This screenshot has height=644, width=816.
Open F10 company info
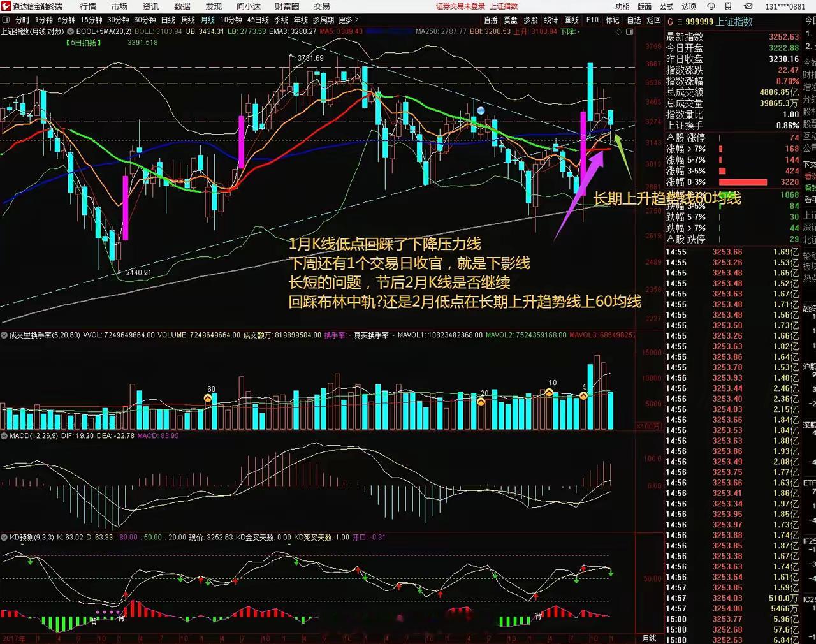pyautogui.click(x=592, y=20)
